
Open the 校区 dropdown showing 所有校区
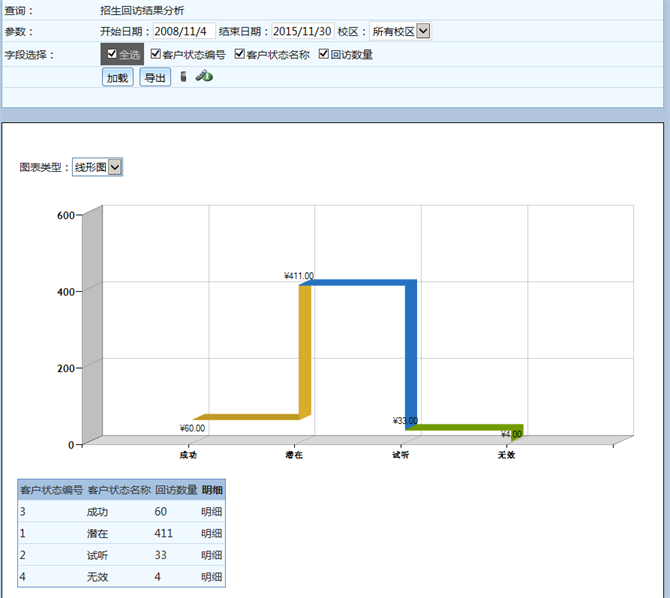coord(400,31)
